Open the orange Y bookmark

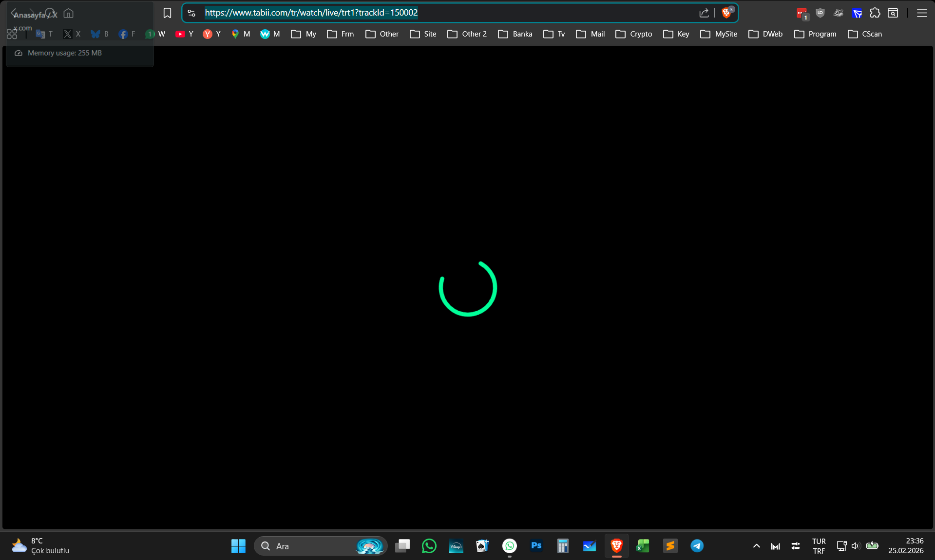(212, 34)
